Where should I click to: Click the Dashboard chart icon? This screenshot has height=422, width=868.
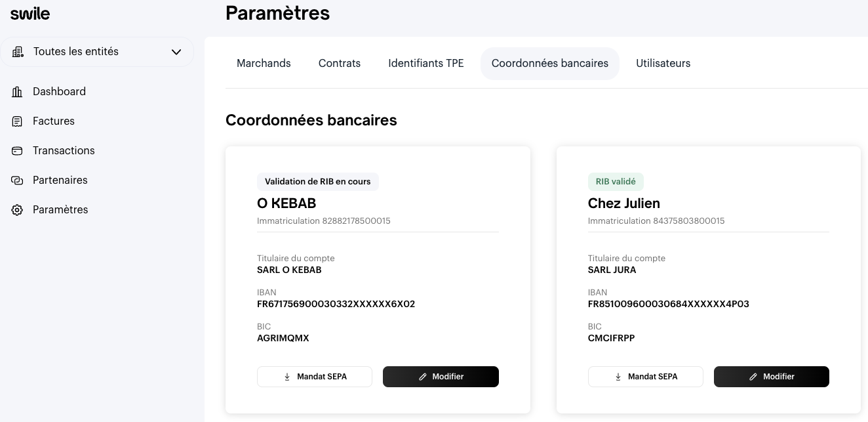[x=18, y=92]
